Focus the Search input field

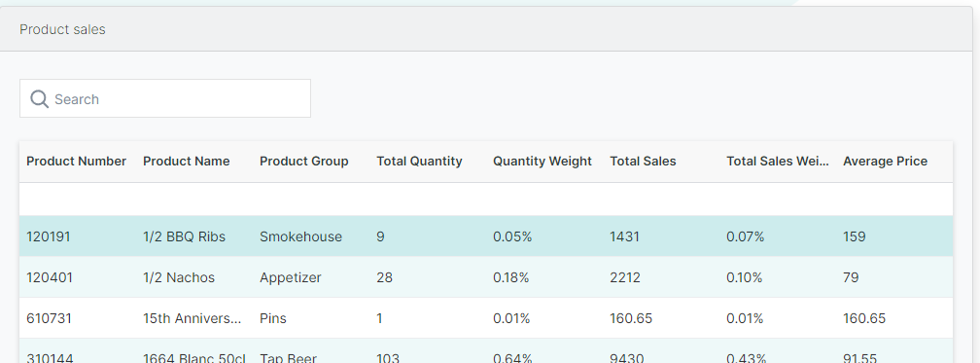165,98
